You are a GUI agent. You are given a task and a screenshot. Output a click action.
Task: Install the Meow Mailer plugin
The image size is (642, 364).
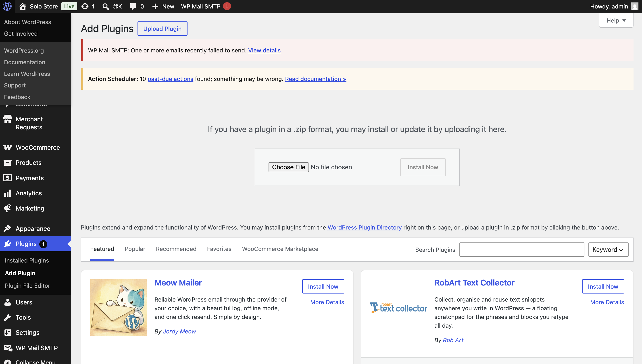pyautogui.click(x=323, y=287)
